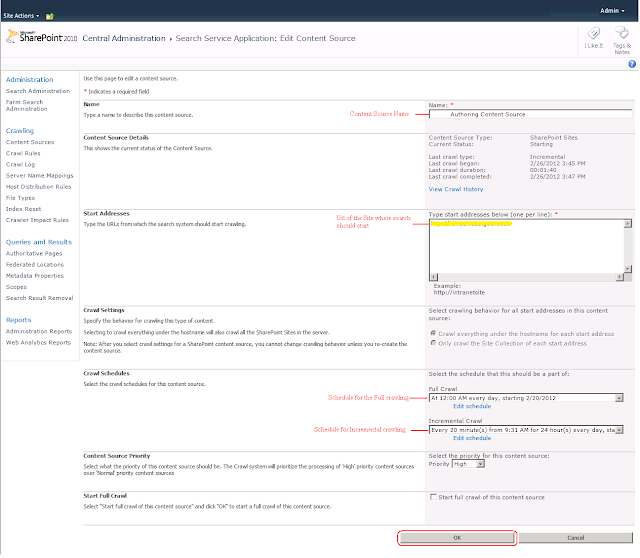
Task: Open the Site Actions menu
Action: click(x=22, y=16)
